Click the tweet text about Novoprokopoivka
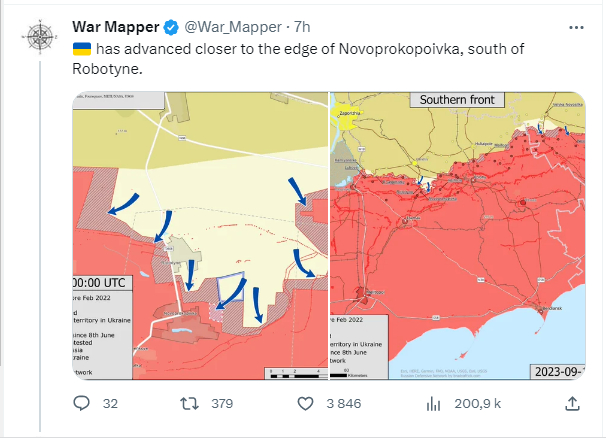606x439 pixels. tap(298, 59)
